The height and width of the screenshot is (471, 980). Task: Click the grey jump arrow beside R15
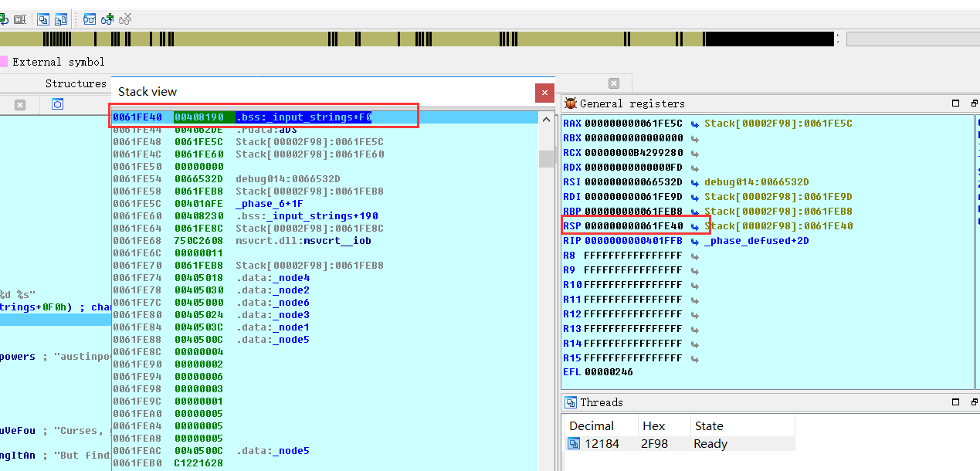tap(694, 358)
